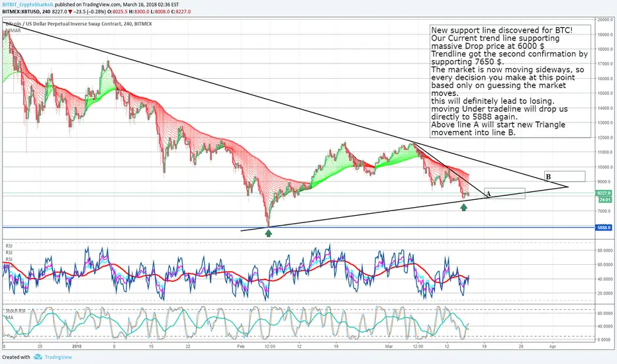Select the blue horizontal support line at 5888
Screen dimensions: 617x364
point(299,228)
